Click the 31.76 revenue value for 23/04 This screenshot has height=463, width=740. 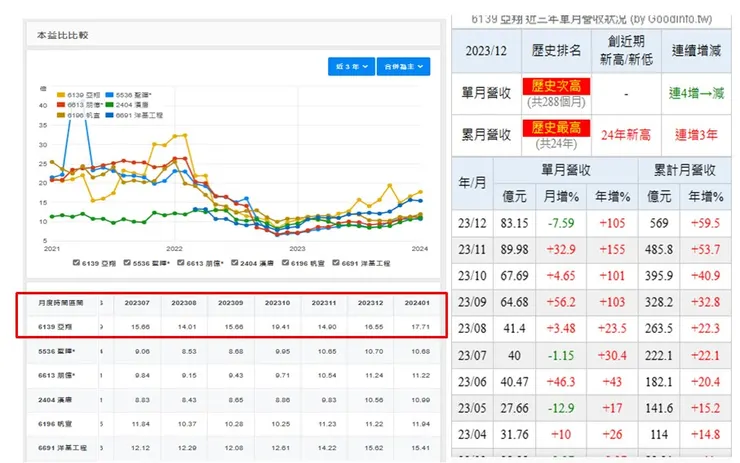click(x=514, y=434)
